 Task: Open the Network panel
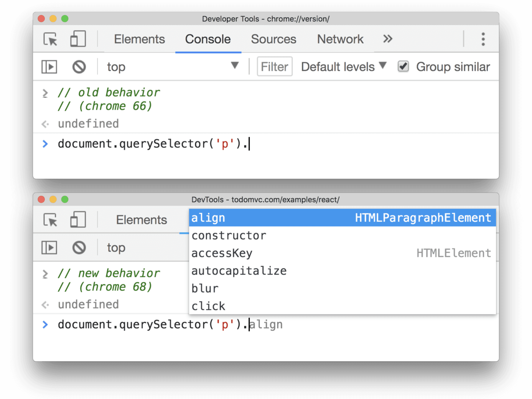[340, 39]
